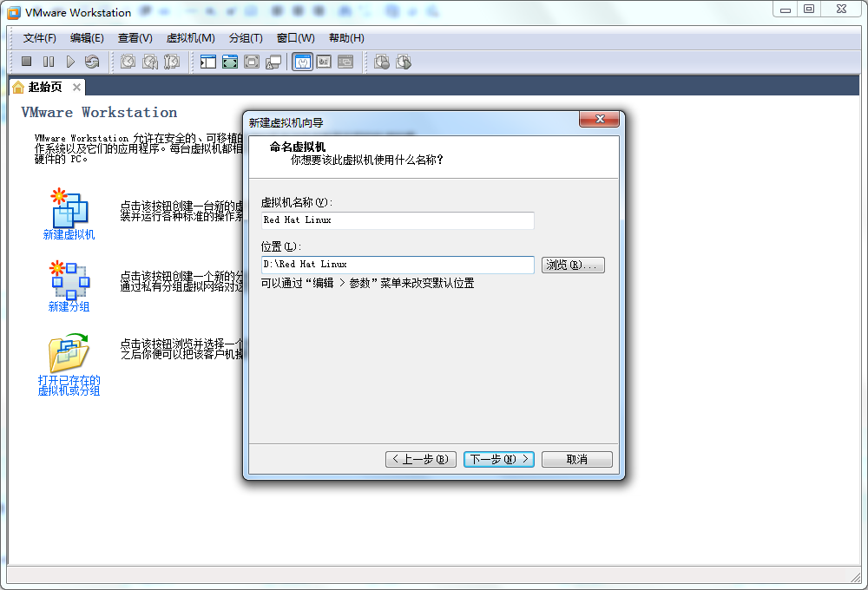Screen dimensions: 868x590
Task: Click the VMware Workstation heading on home page
Action: 99,112
